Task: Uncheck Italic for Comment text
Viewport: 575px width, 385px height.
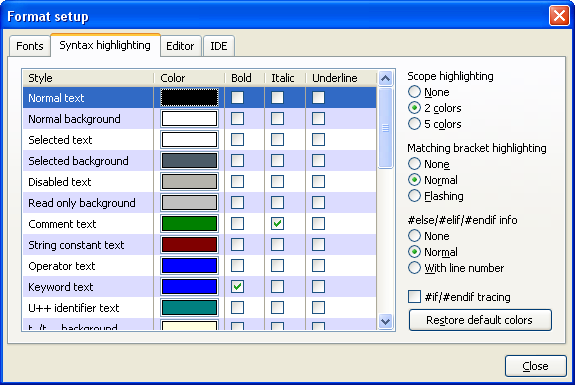Action: tap(277, 223)
